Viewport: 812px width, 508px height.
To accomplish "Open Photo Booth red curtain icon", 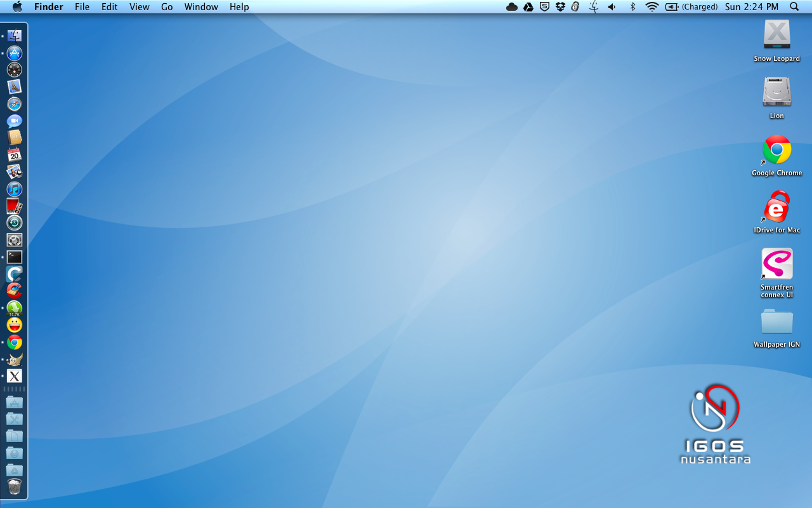I will pyautogui.click(x=15, y=206).
